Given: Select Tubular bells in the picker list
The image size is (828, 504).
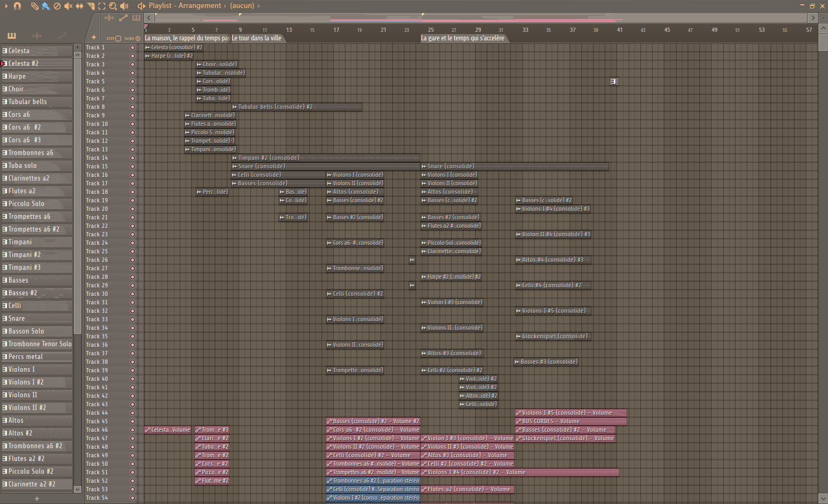Looking at the screenshot, I should click(37, 102).
